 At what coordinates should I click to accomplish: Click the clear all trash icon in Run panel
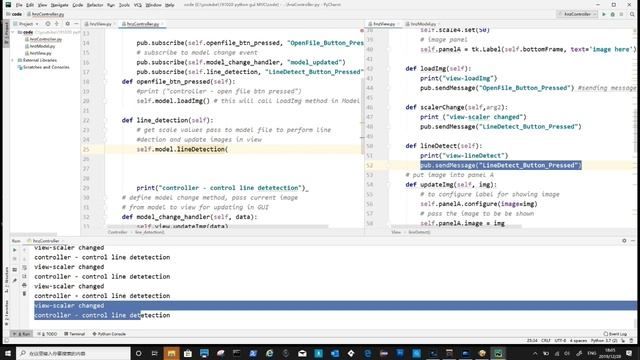coord(24,294)
